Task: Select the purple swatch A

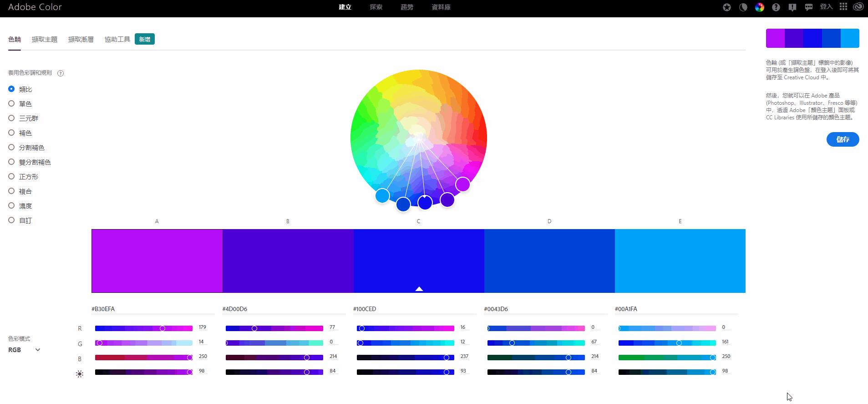Action: click(x=157, y=261)
